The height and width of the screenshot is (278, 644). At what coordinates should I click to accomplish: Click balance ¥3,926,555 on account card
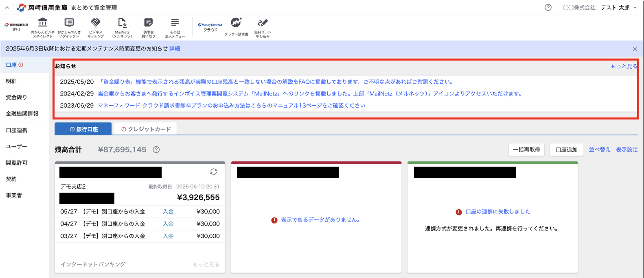pyautogui.click(x=198, y=198)
